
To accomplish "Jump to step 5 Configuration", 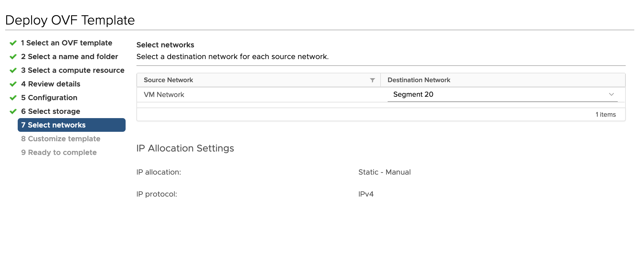I will tap(49, 98).
